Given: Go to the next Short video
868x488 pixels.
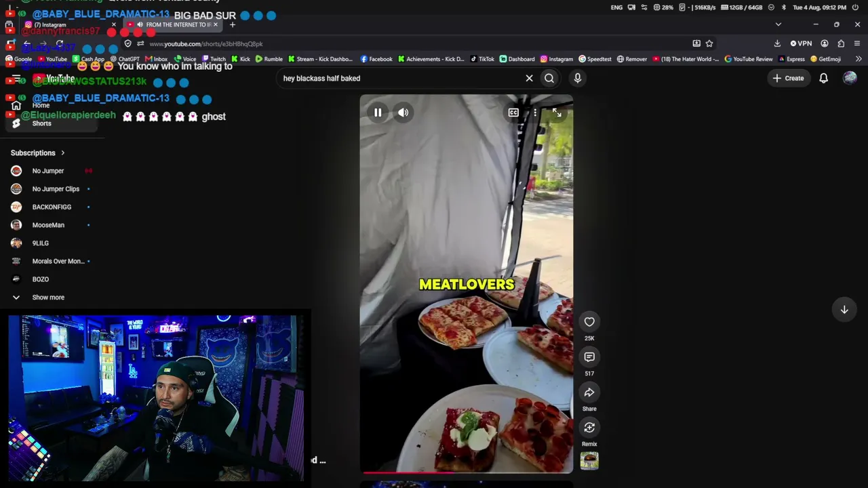Looking at the screenshot, I should tap(844, 310).
